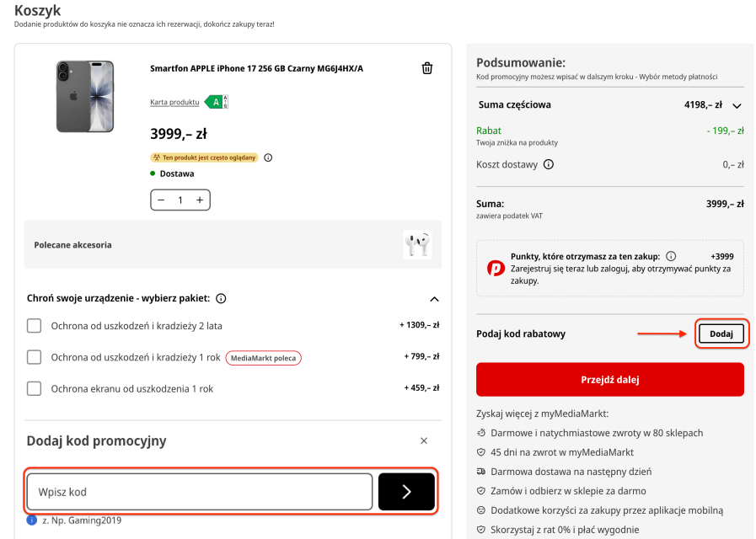Click the 'Przejdź dalej' button
The height and width of the screenshot is (539, 756).
click(x=610, y=380)
